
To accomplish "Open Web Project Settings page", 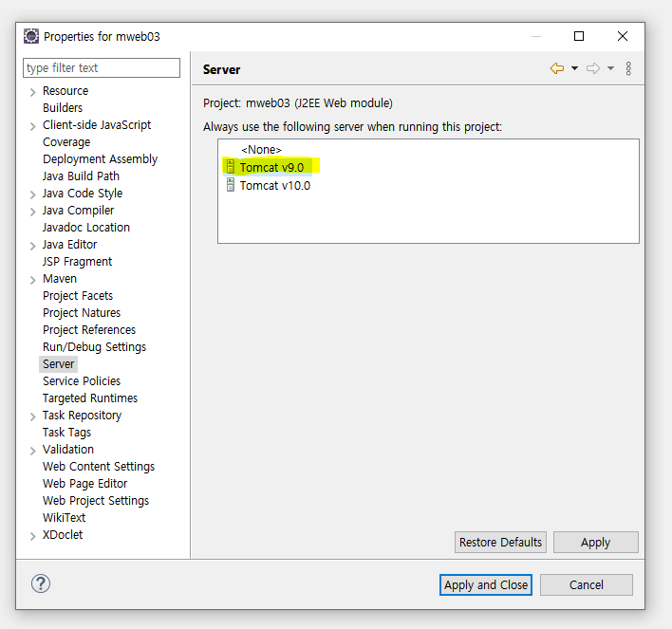I will (96, 501).
